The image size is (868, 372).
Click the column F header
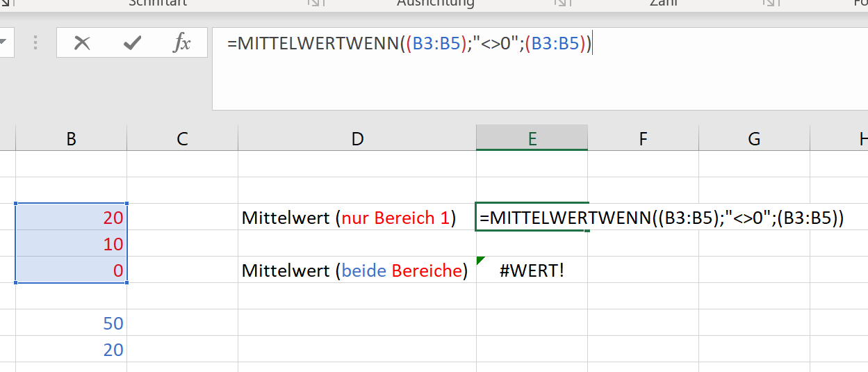(x=643, y=139)
